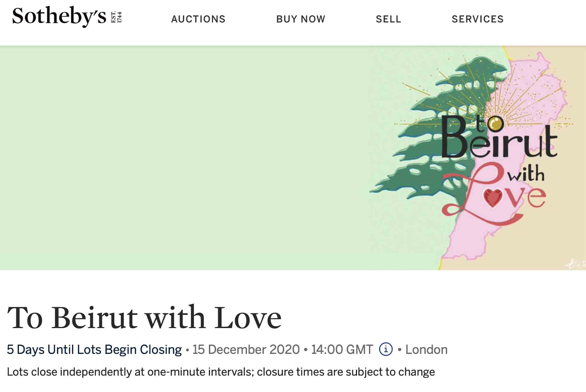Click the EST. 1744 emblem beside logo
This screenshot has width=586, height=392.
(x=116, y=17)
